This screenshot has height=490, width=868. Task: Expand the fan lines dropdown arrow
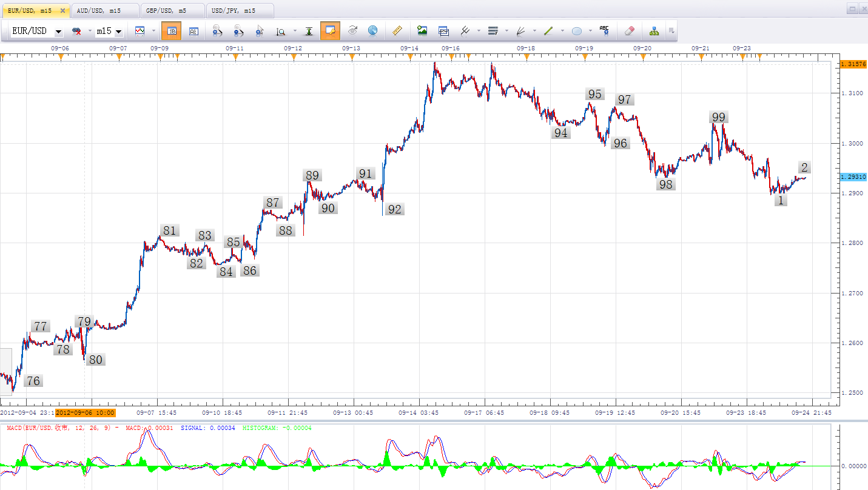click(x=534, y=31)
